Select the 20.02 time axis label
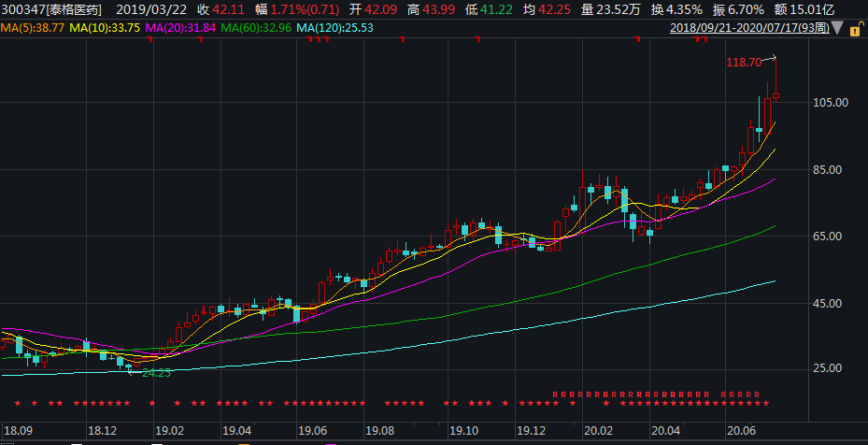868x445 pixels. pos(597,431)
